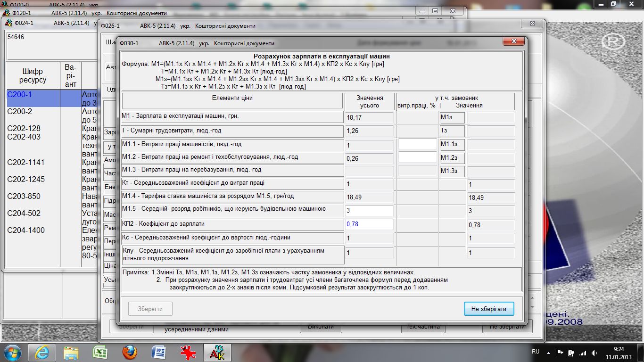Click the 'Не зберігати' button

tap(488, 309)
